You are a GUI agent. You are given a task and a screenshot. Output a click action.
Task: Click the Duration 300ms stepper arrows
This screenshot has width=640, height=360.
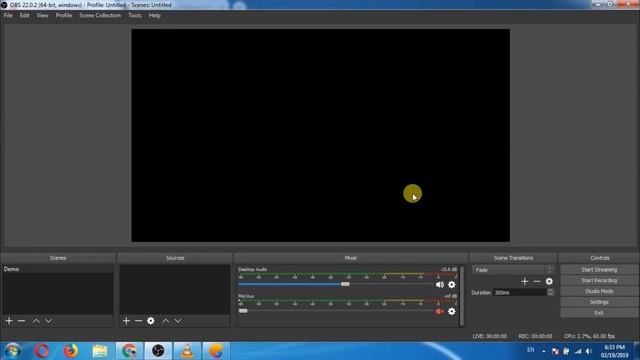tap(550, 293)
